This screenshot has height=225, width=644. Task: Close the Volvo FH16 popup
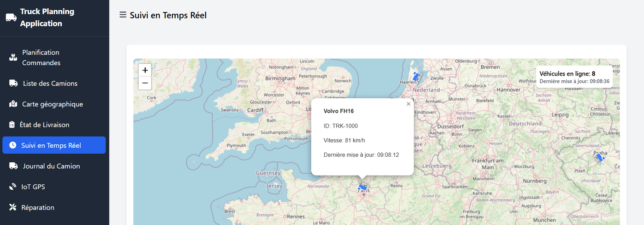408,104
